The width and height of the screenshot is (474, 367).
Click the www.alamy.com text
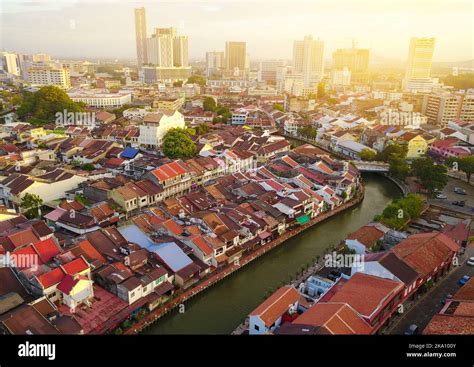431,355
